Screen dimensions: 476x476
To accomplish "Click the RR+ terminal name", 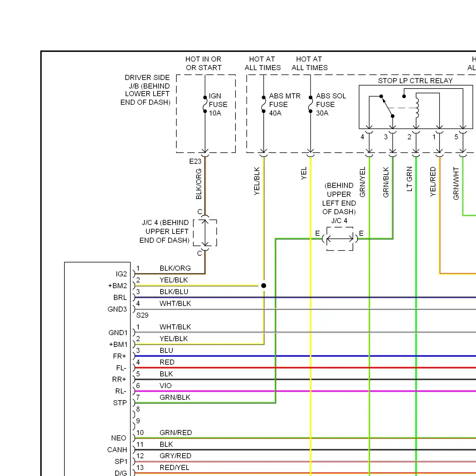I will [x=119, y=379].
